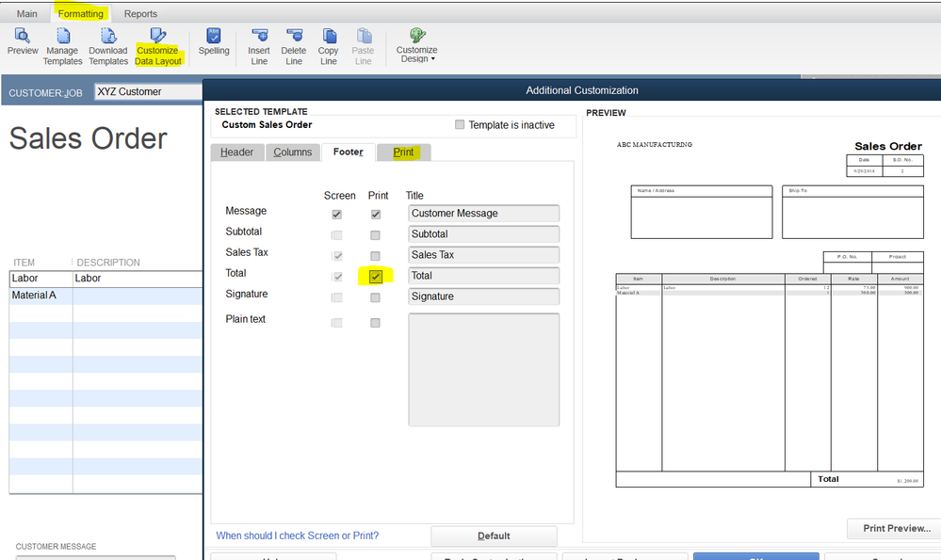This screenshot has width=941, height=560.
Task: Select the Footer tab
Action: [x=349, y=152]
